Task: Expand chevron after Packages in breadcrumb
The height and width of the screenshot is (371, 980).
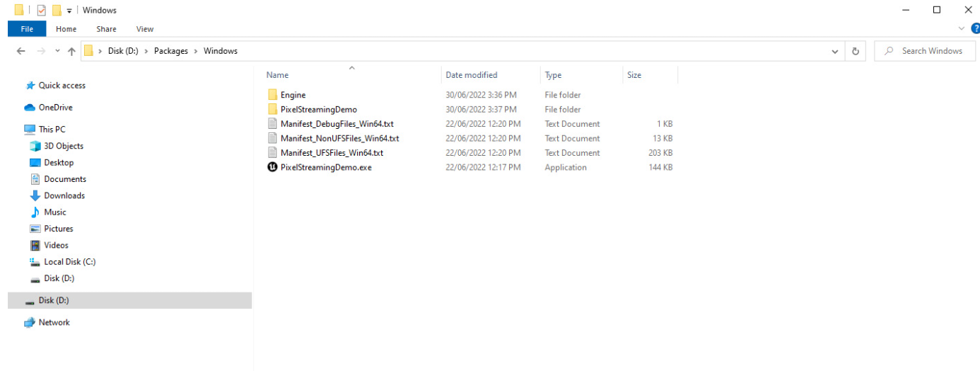Action: (196, 51)
